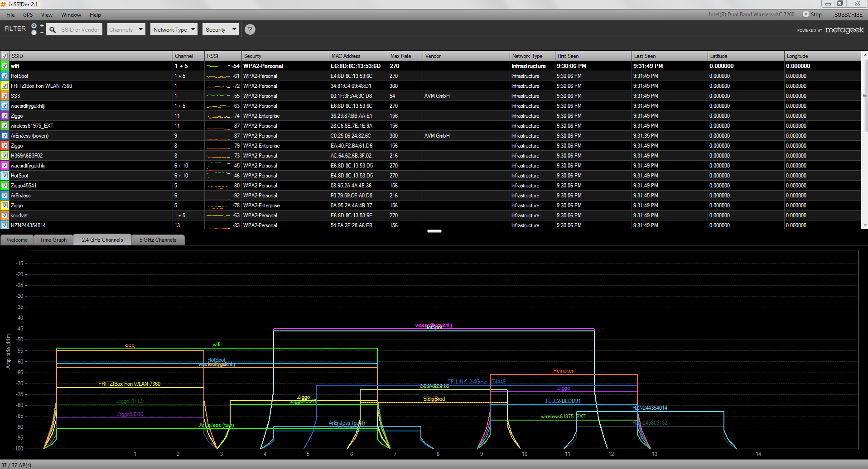
Task: Switch to the Welcome tab
Action: pos(17,240)
